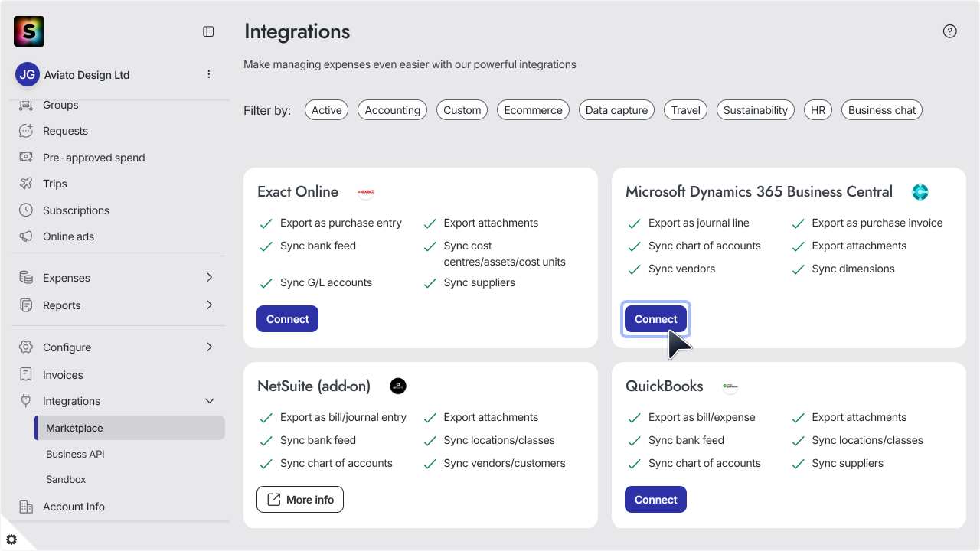Screen dimensions: 980x551
Task: Click the Subscriptions clock icon
Action: pos(26,210)
